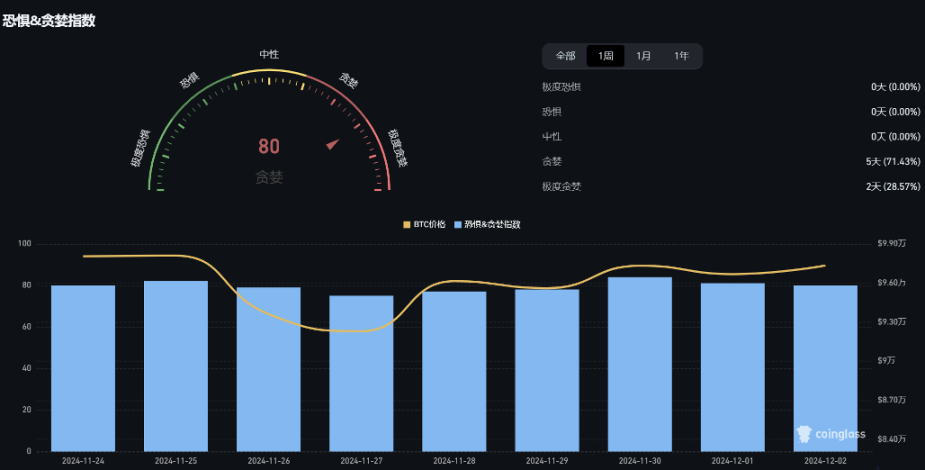This screenshot has width=925, height=470.
Task: Click the bar for 2024-12-02
Action: (825, 369)
